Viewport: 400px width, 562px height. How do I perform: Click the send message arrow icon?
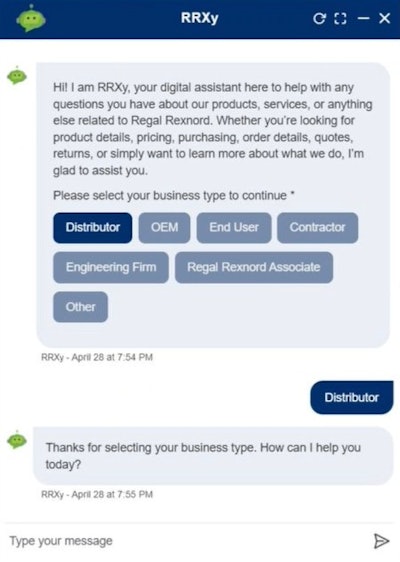381,540
